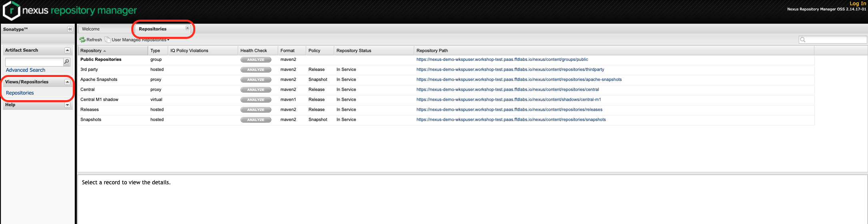
Task: Analyze the Central repository
Action: pyautogui.click(x=256, y=90)
